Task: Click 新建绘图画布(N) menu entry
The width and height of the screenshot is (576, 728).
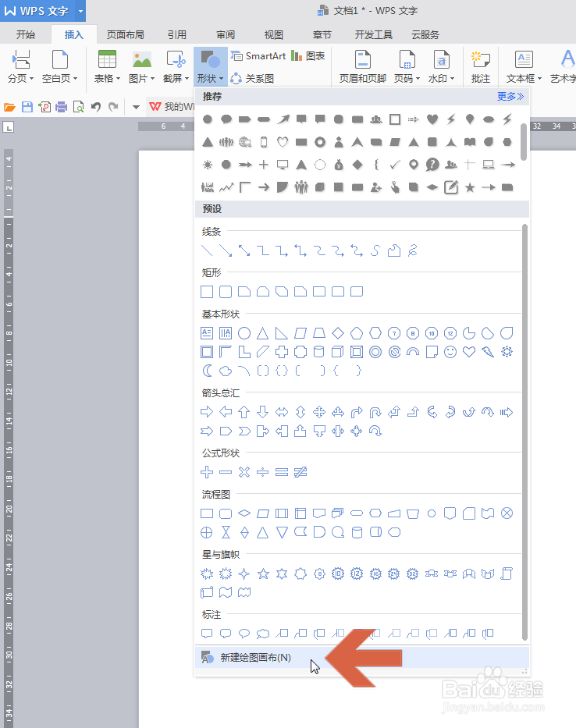Action: point(362,658)
